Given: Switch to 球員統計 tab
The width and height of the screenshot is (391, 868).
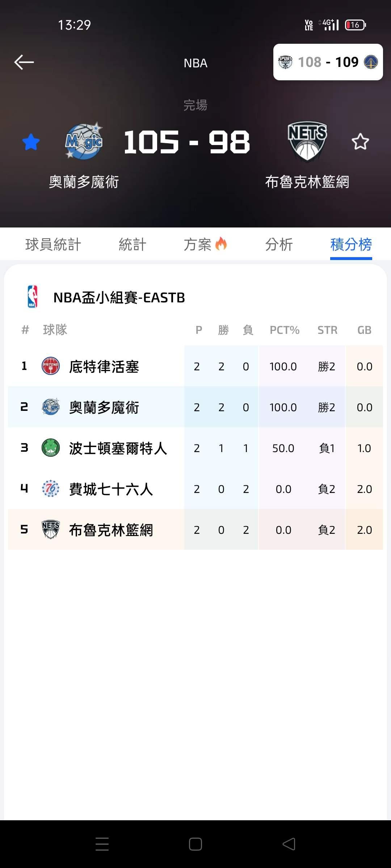Looking at the screenshot, I should tap(53, 244).
